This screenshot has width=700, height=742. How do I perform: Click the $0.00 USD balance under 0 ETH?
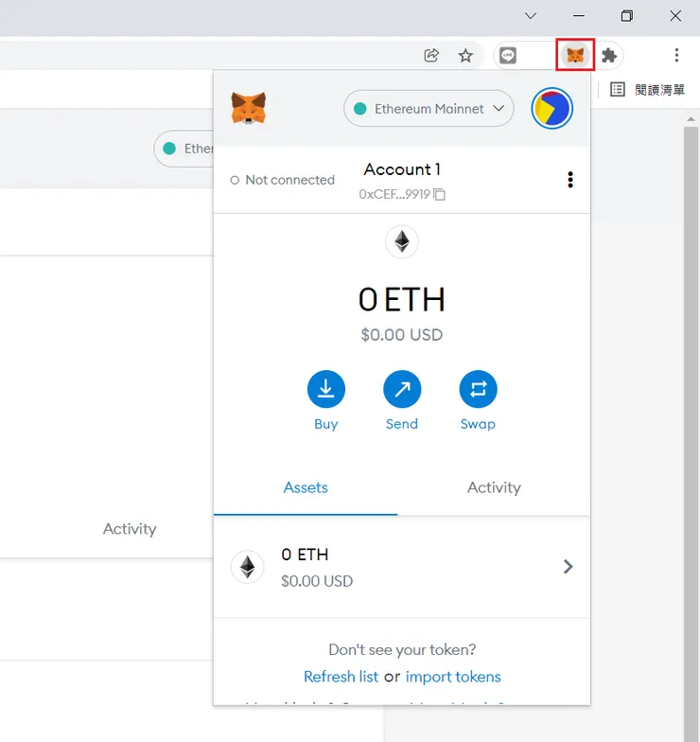(401, 335)
